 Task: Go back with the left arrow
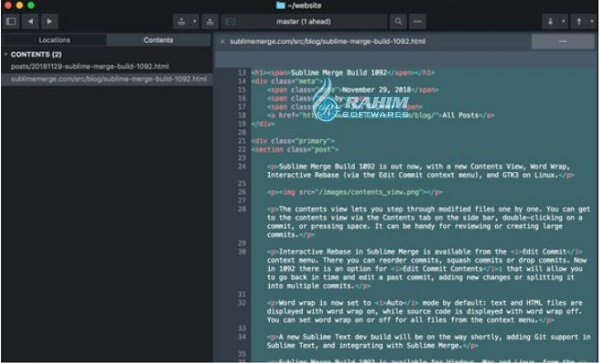[30, 21]
